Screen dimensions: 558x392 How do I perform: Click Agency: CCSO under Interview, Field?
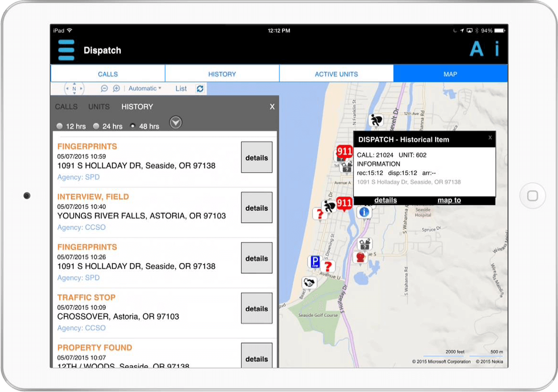coord(81,227)
